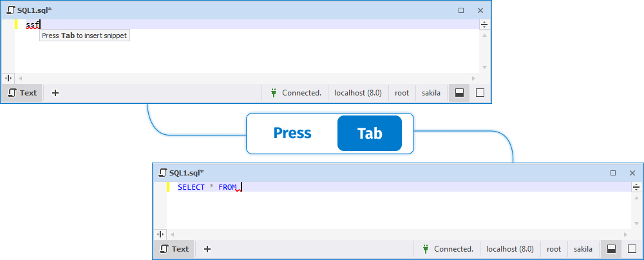Toggle split layout view in upper window

[x=460, y=93]
